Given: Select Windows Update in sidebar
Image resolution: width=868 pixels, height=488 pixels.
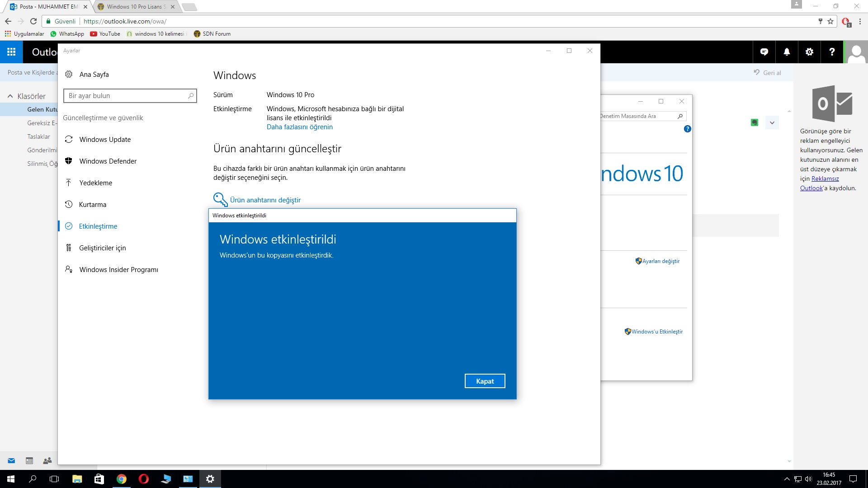Looking at the screenshot, I should pos(105,140).
